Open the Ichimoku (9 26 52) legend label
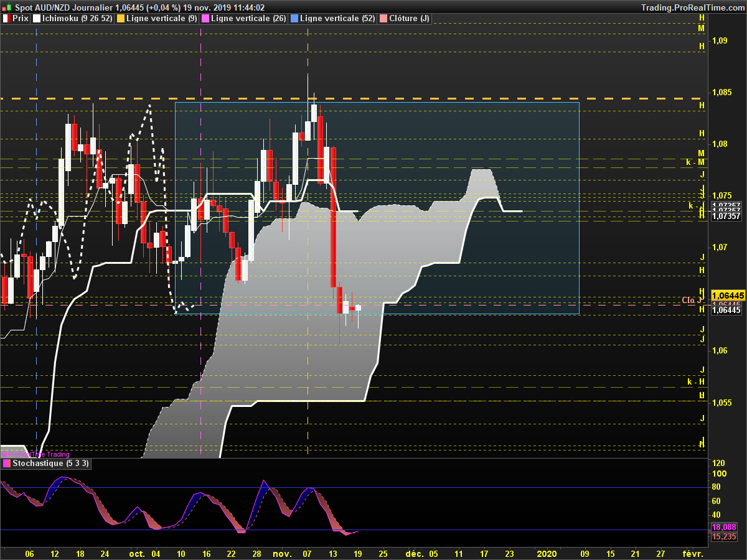The image size is (747, 560). pos(77,19)
